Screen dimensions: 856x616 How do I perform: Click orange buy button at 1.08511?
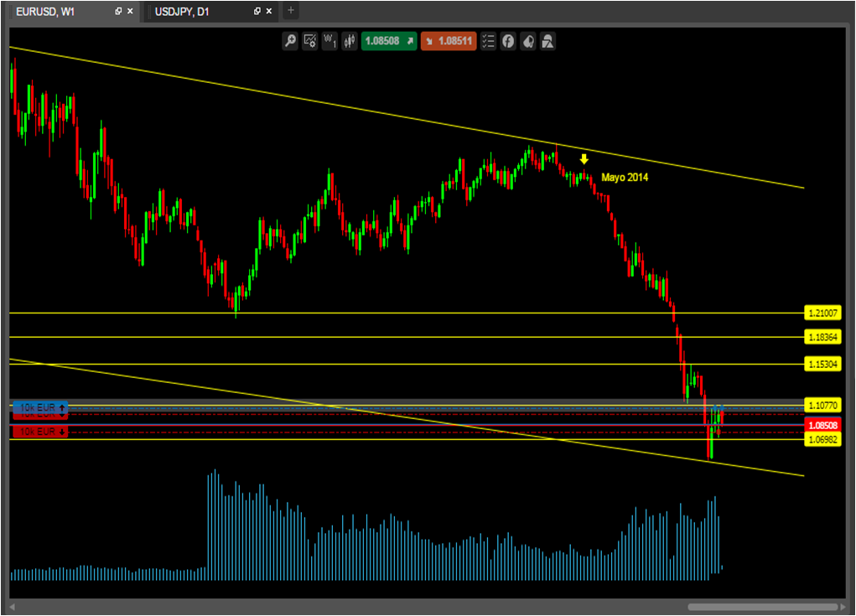pyautogui.click(x=449, y=41)
